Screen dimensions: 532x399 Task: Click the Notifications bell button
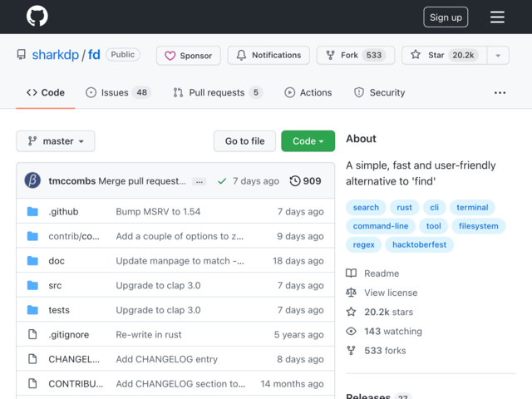point(268,56)
